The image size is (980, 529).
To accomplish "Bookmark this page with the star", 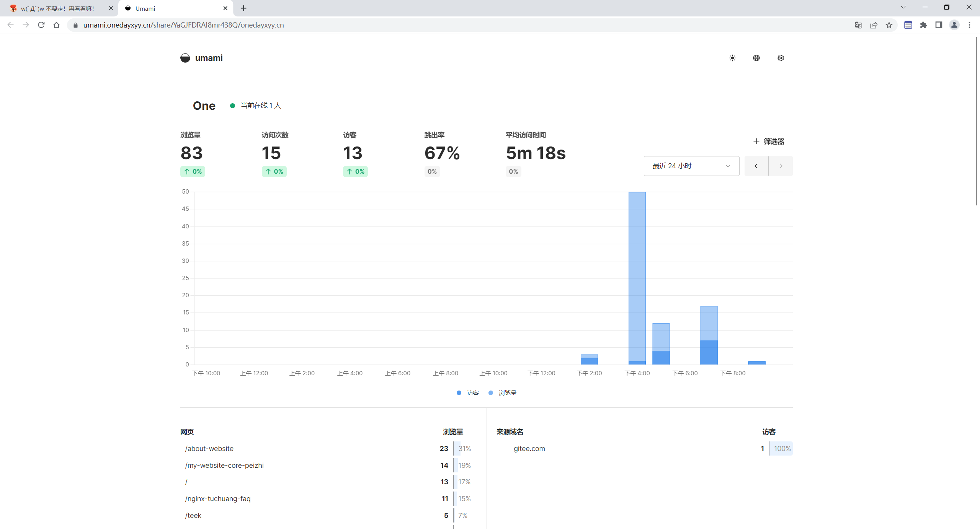I will click(x=889, y=25).
